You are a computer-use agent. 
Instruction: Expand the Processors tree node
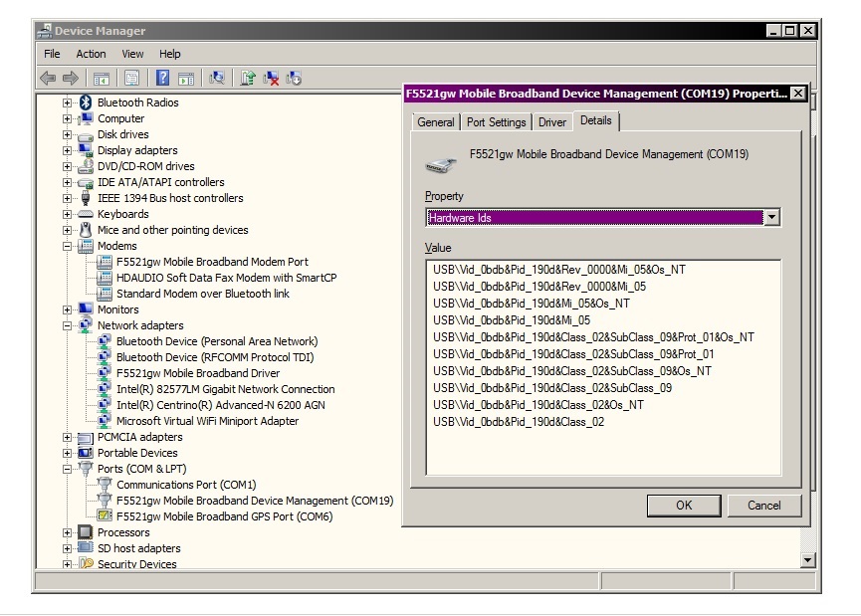68,532
